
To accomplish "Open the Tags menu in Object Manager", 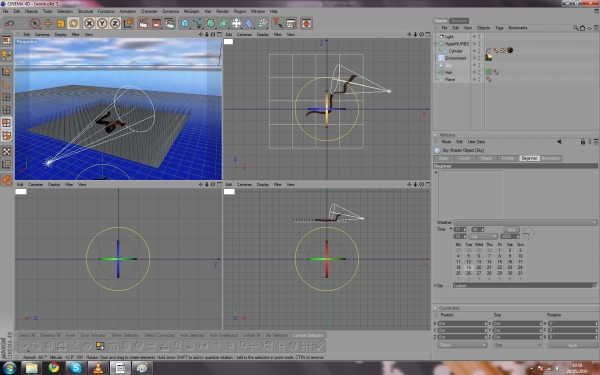I will (x=499, y=28).
